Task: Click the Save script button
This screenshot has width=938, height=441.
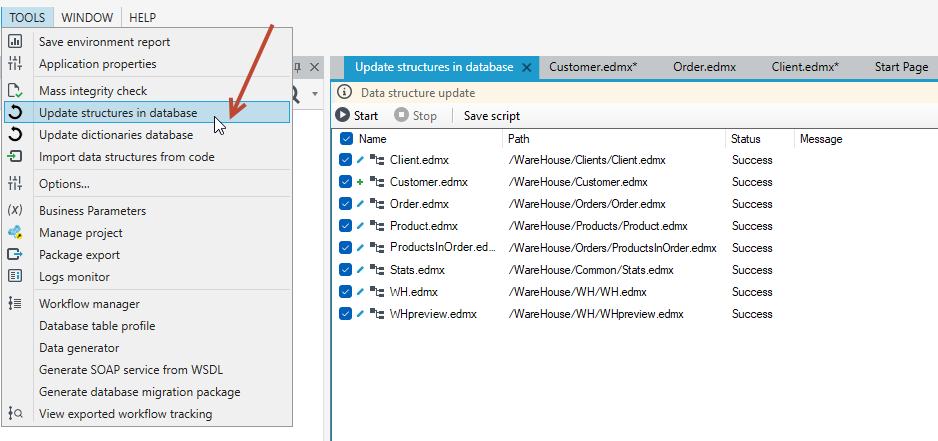Action: click(x=492, y=115)
